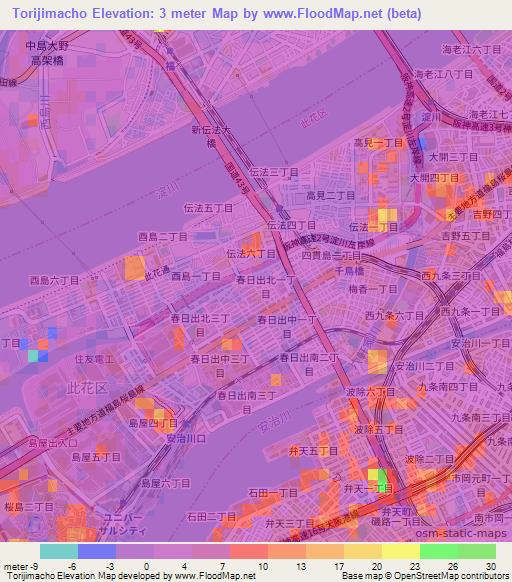Click the 島屋出入口 interchange label
The image size is (512, 582).
click(53, 443)
